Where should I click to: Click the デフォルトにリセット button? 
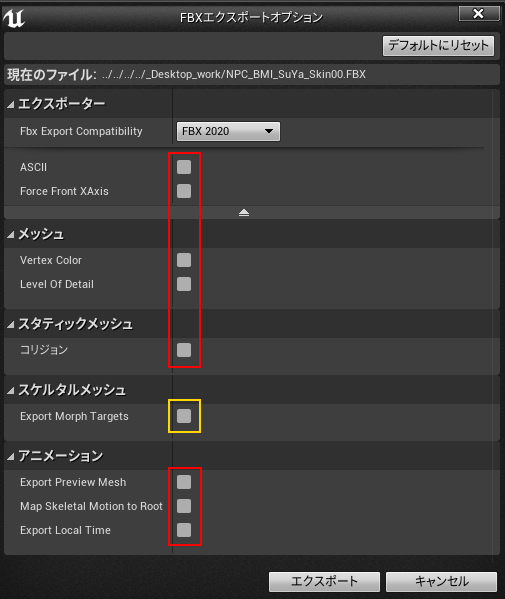tap(438, 46)
